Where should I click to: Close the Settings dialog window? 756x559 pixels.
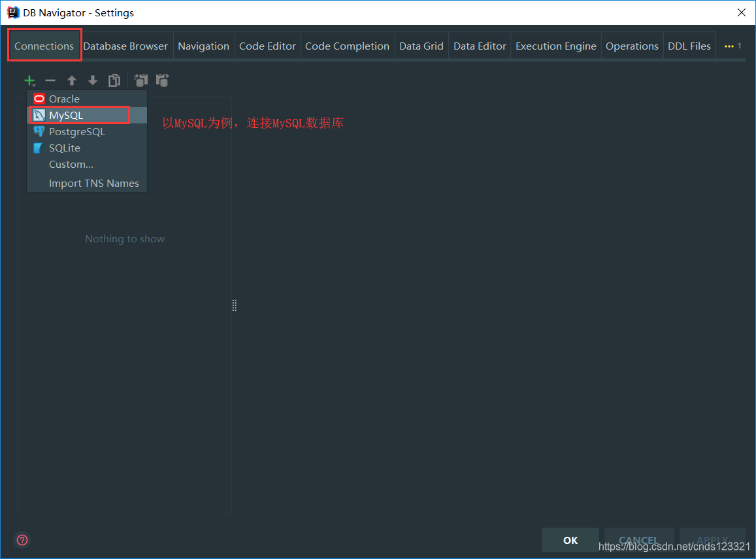click(x=742, y=12)
